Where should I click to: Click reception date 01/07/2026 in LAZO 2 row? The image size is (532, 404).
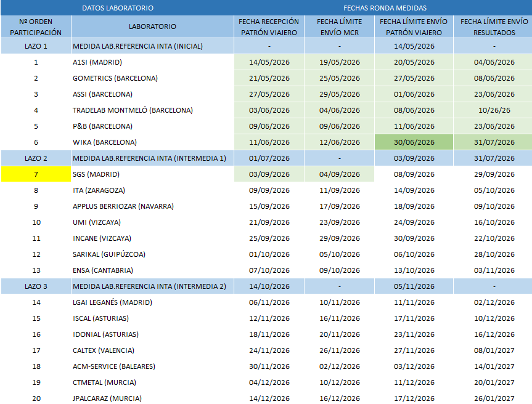pos(269,158)
